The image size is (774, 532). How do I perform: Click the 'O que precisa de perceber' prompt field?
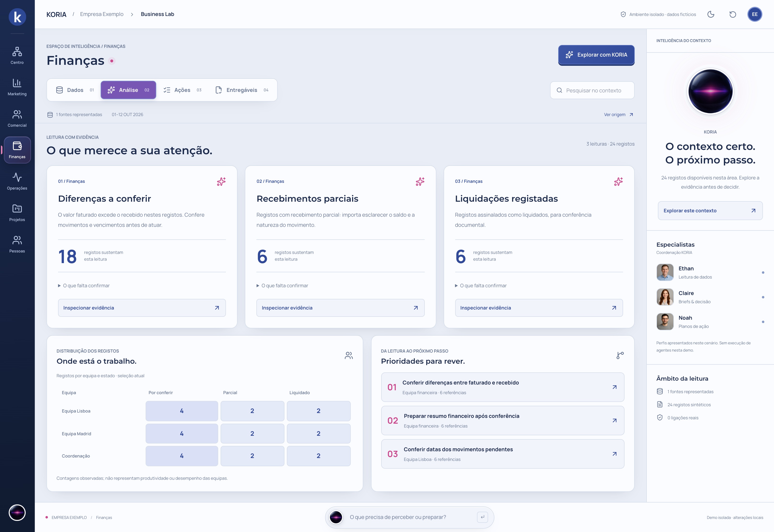point(410,517)
